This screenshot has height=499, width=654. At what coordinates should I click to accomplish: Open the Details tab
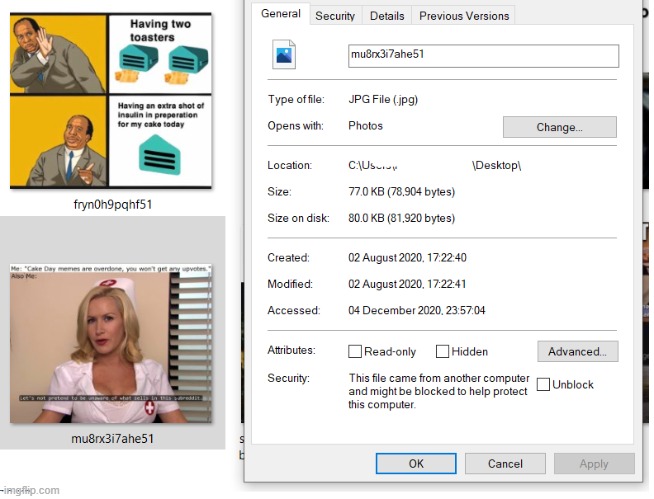click(387, 16)
